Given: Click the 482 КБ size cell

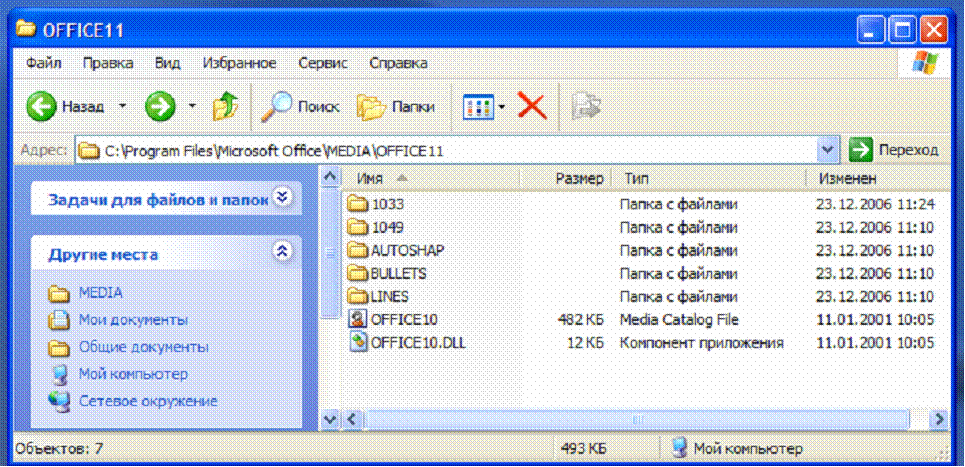Looking at the screenshot, I should coord(579,319).
